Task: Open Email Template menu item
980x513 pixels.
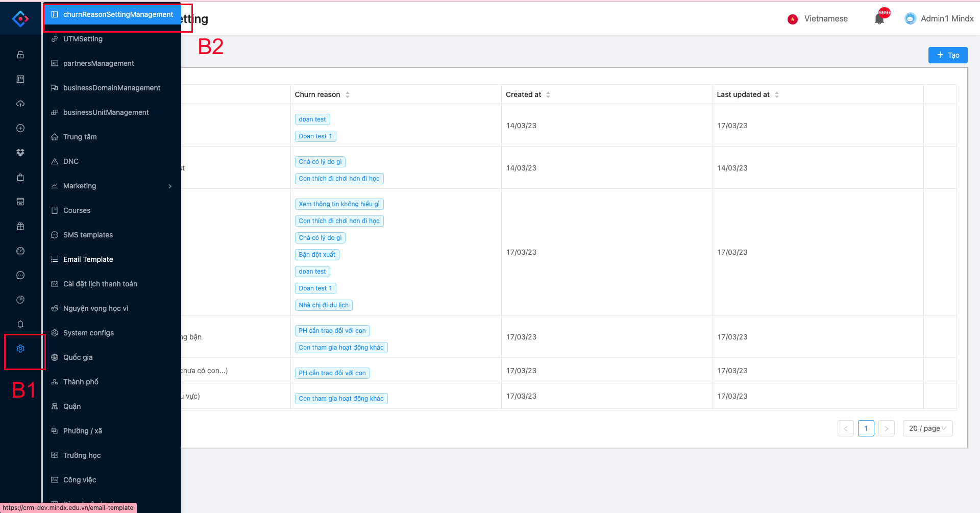Action: pos(112,259)
